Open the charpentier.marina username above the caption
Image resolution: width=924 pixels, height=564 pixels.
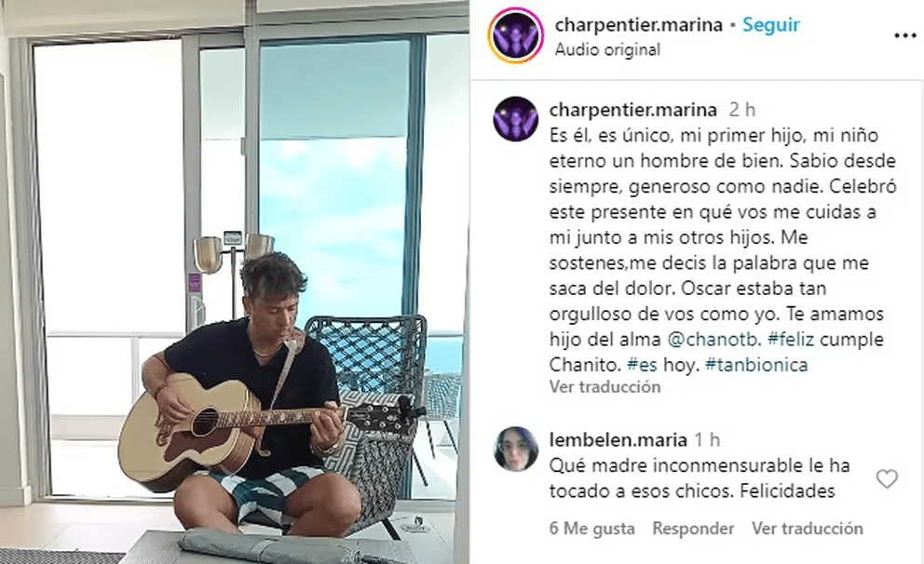pyautogui.click(x=632, y=110)
